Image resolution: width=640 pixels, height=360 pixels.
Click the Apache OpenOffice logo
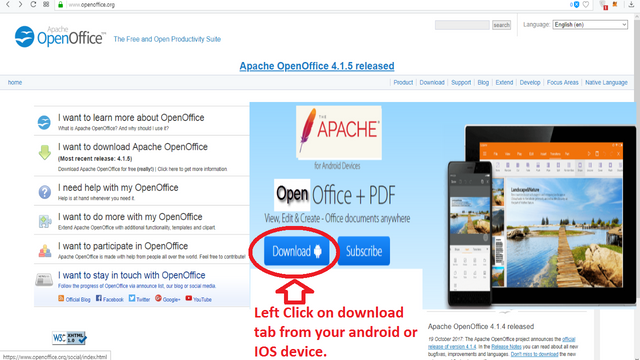coord(60,37)
